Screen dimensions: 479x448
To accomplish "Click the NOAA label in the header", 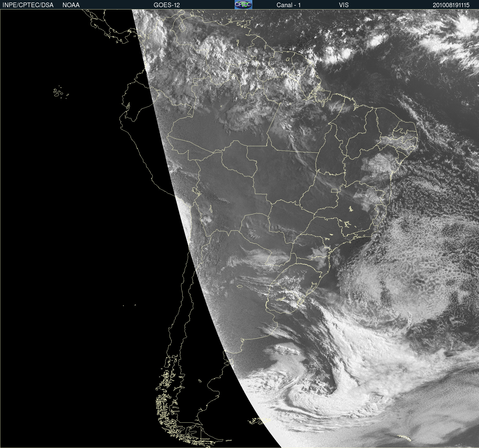I will [71, 5].
